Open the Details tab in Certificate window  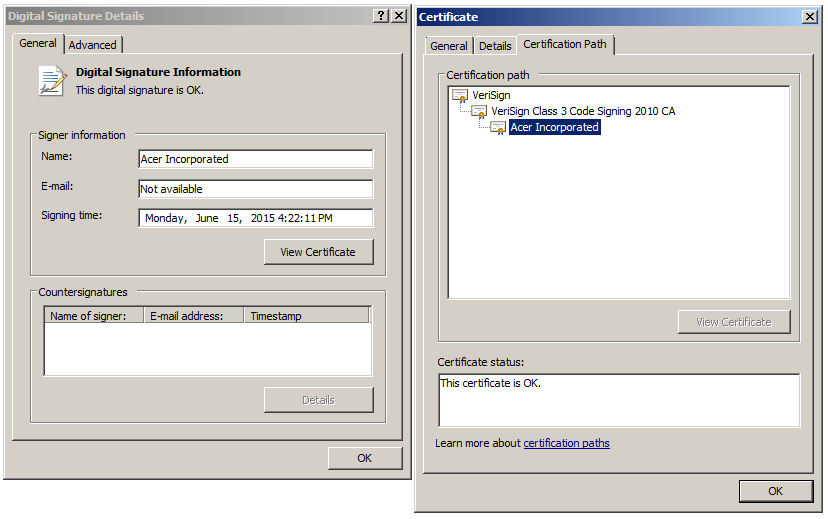[x=495, y=46]
